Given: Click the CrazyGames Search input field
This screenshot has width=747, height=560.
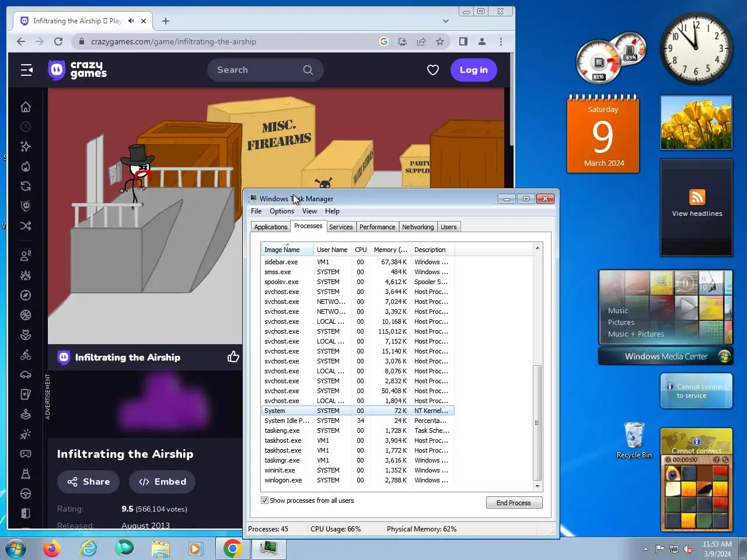Looking at the screenshot, I should 266,70.
